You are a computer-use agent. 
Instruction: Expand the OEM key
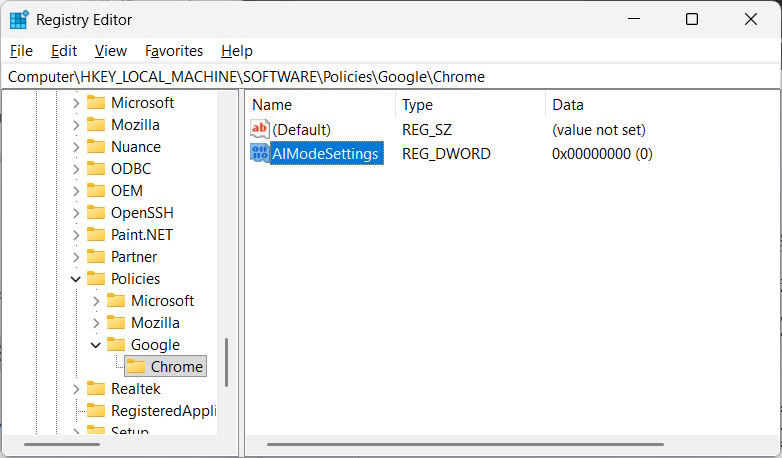coord(76,191)
